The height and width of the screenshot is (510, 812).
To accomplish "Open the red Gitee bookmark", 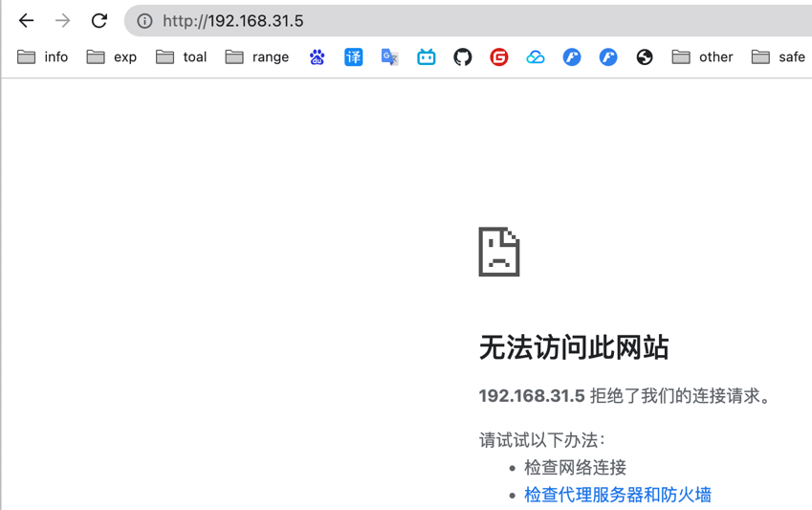I will tap(499, 57).
